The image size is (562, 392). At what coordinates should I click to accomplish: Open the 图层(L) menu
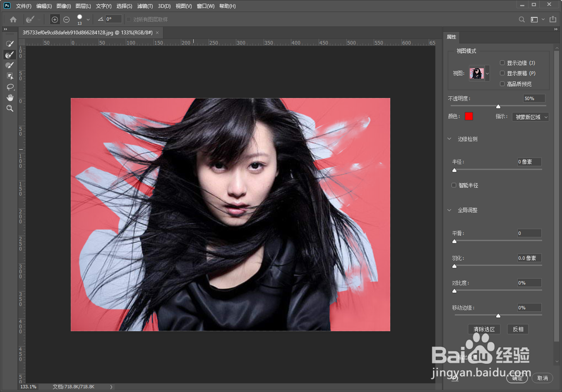(83, 6)
